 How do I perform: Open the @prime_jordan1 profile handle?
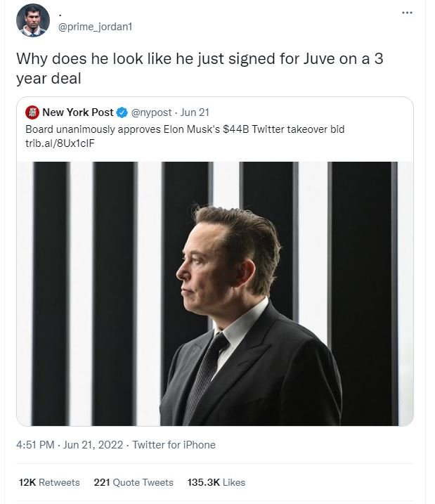pyautogui.click(x=96, y=27)
